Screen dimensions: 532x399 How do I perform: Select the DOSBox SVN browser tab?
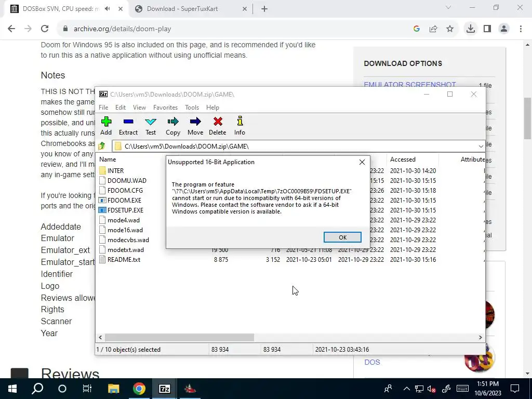coord(66,9)
